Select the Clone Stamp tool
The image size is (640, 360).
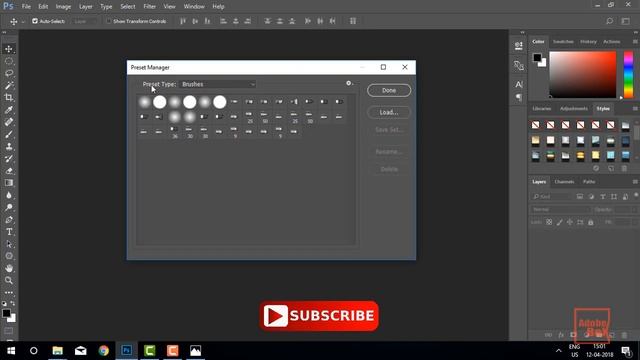coord(9,147)
